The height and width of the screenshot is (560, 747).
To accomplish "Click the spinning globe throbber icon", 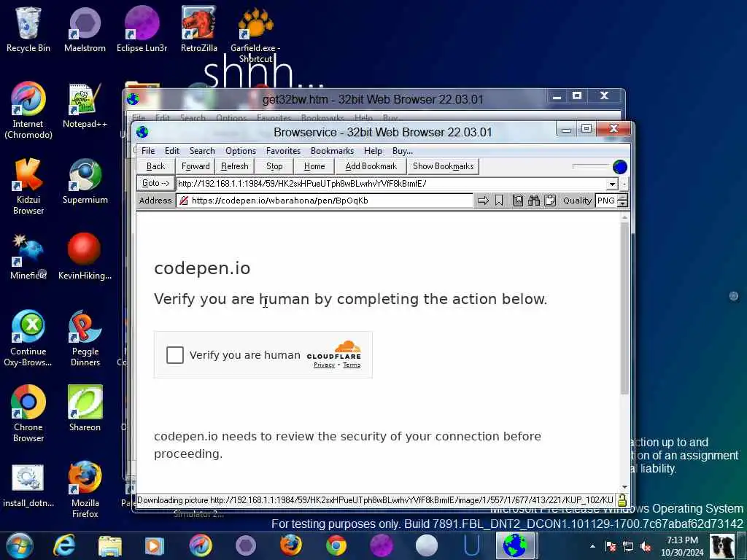I will (620, 167).
